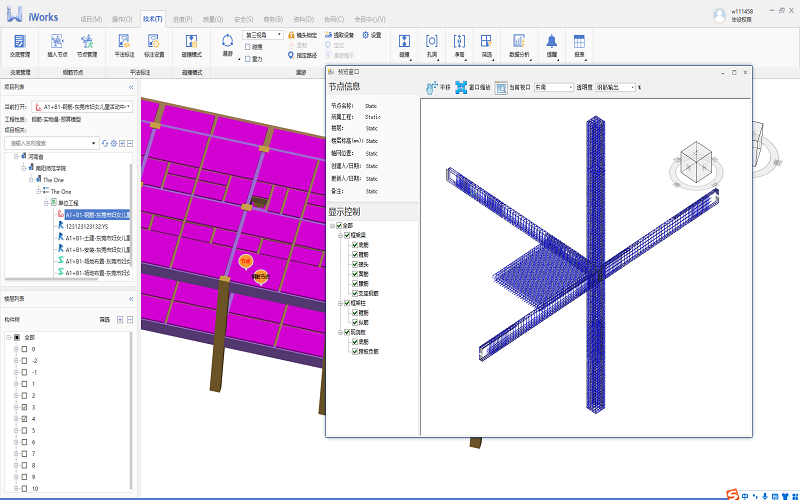Uncheck the 跨板负筋 checkbox
The image size is (800, 500).
coord(355,352)
